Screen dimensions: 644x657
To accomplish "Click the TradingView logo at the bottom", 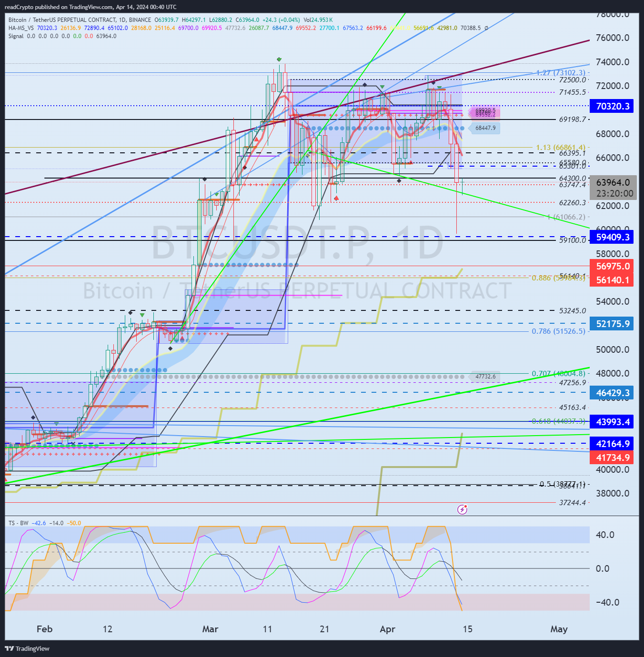I will [27, 648].
